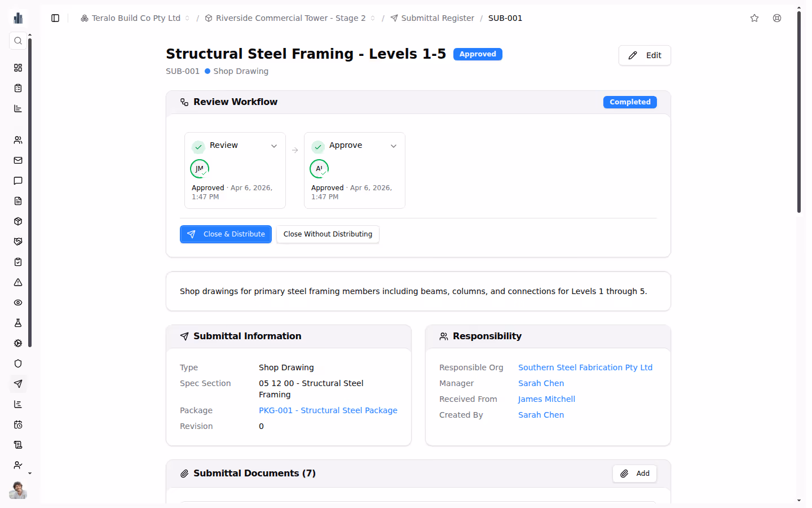Click the Review Workflow heading

pos(235,102)
